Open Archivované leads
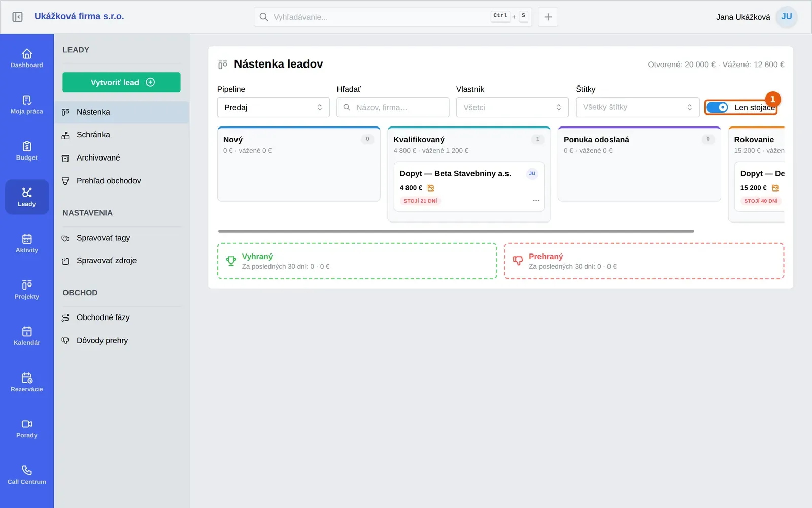Screen dimensions: 812x508 coord(122,158)
